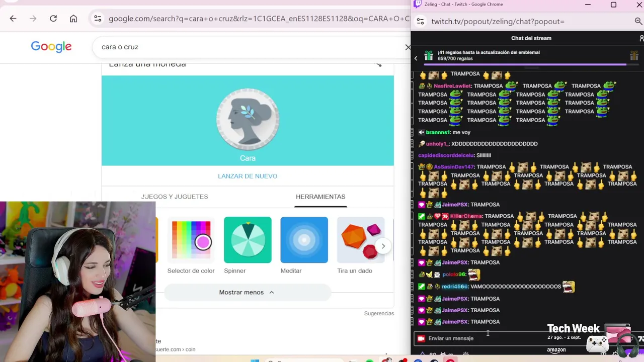This screenshot has width=644, height=362.
Task: Open rodri4566's user card
Action: point(454,287)
